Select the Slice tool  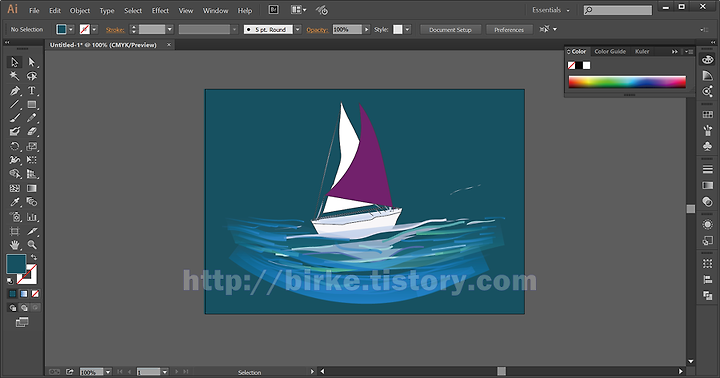(32, 231)
